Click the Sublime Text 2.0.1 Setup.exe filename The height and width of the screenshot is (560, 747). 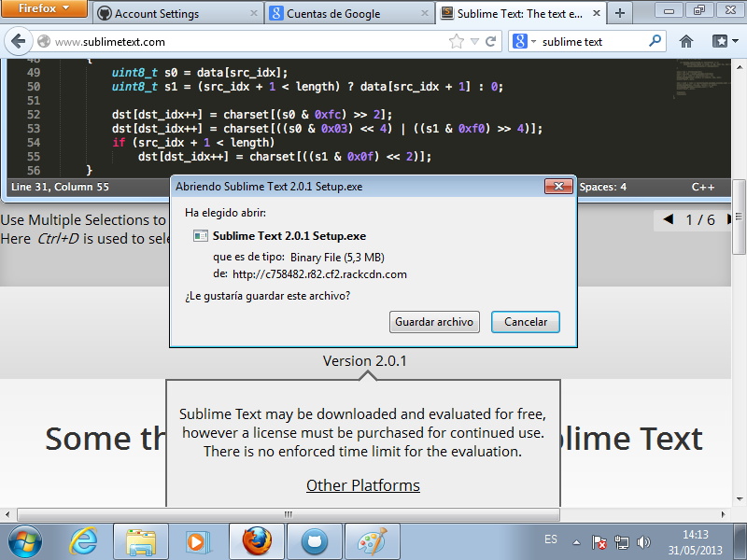click(289, 236)
